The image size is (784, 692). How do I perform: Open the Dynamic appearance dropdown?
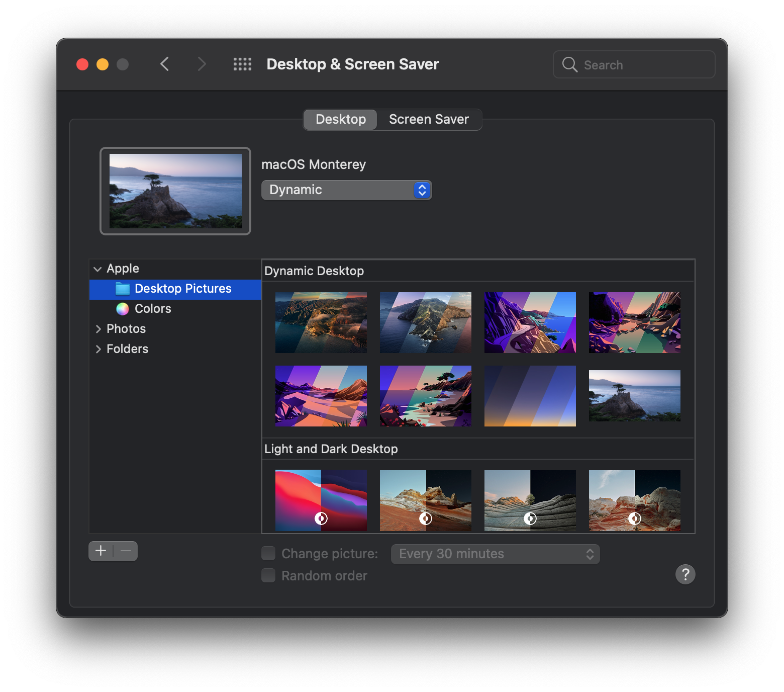[x=346, y=190]
